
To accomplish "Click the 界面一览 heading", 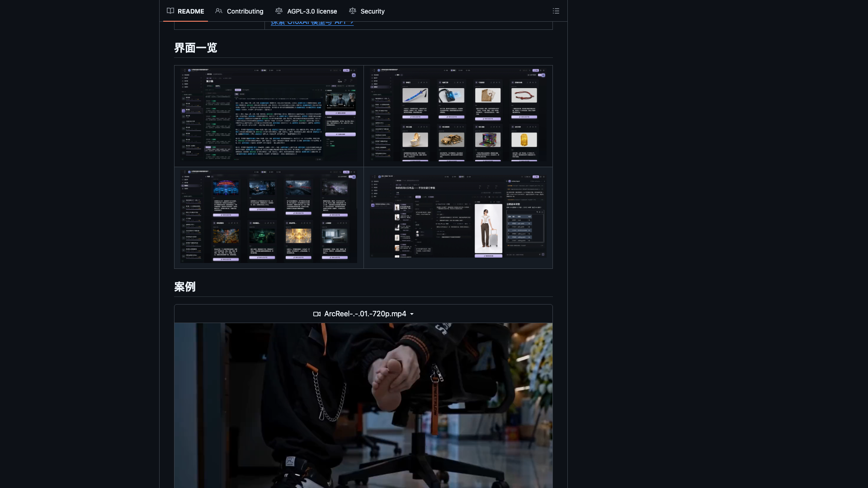I will [x=196, y=48].
